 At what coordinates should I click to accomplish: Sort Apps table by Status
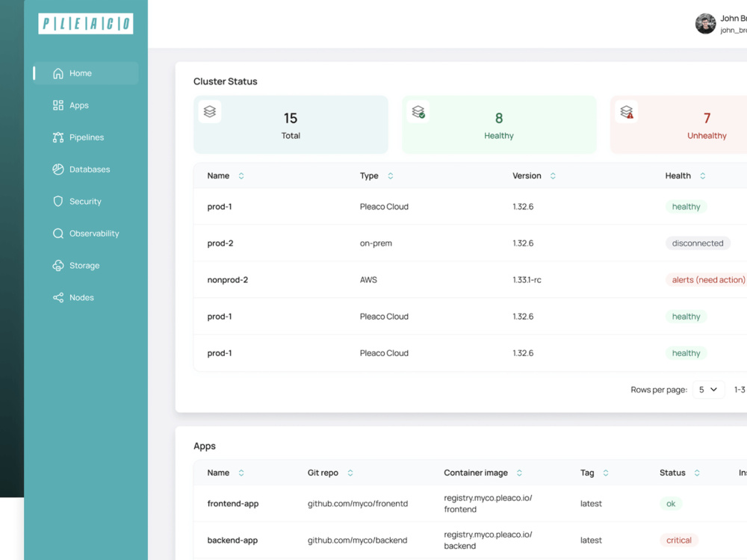click(x=698, y=473)
